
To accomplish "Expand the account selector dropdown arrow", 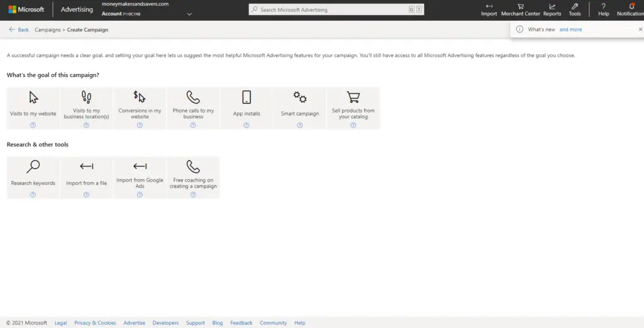I will [189, 14].
